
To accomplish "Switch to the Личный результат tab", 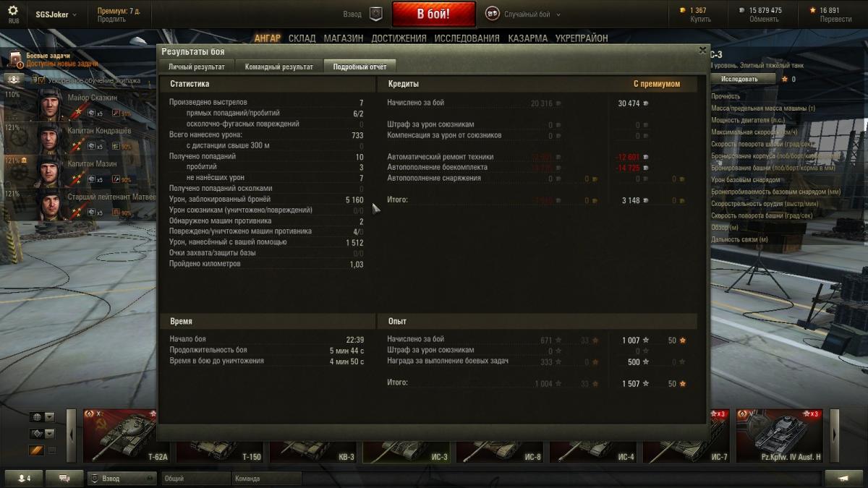I will (x=197, y=67).
